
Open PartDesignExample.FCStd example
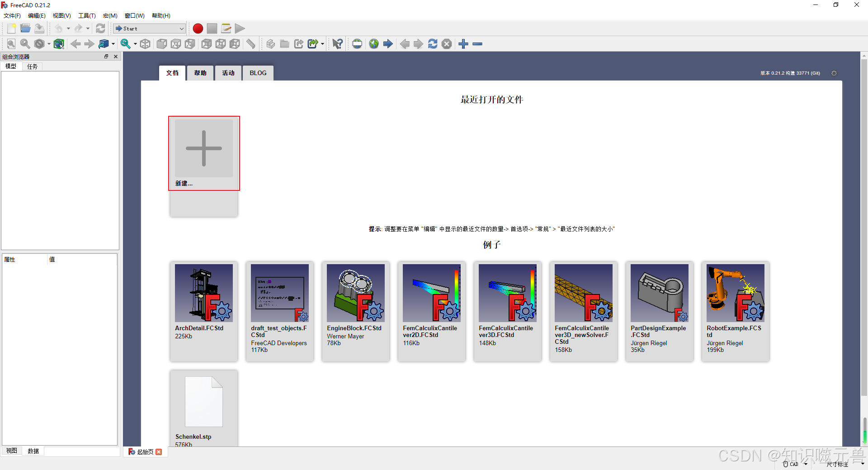pyautogui.click(x=660, y=311)
